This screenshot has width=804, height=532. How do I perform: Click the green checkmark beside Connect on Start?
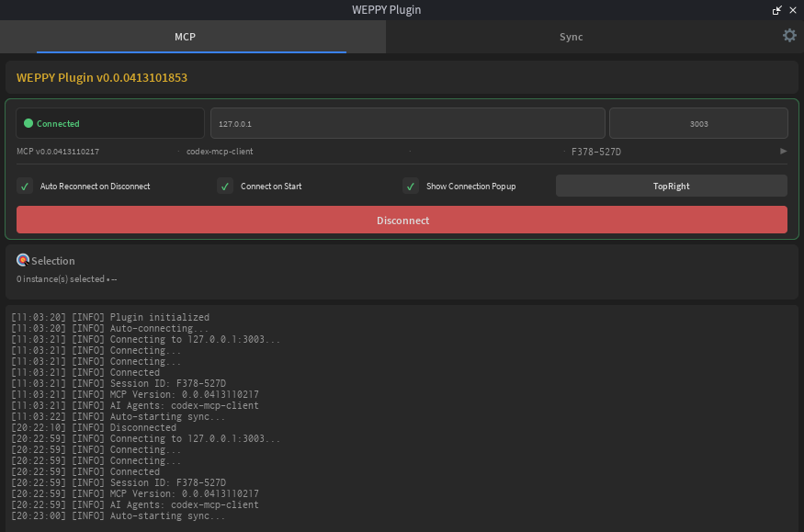coord(225,186)
